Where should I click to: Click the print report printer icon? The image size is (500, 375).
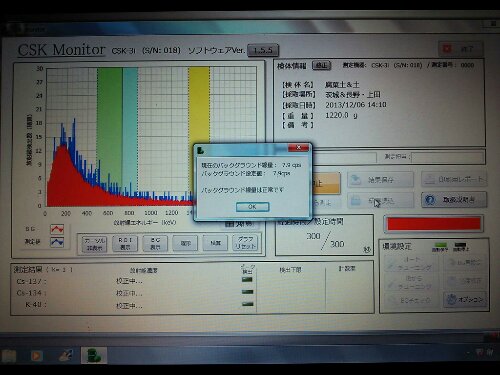[430, 180]
